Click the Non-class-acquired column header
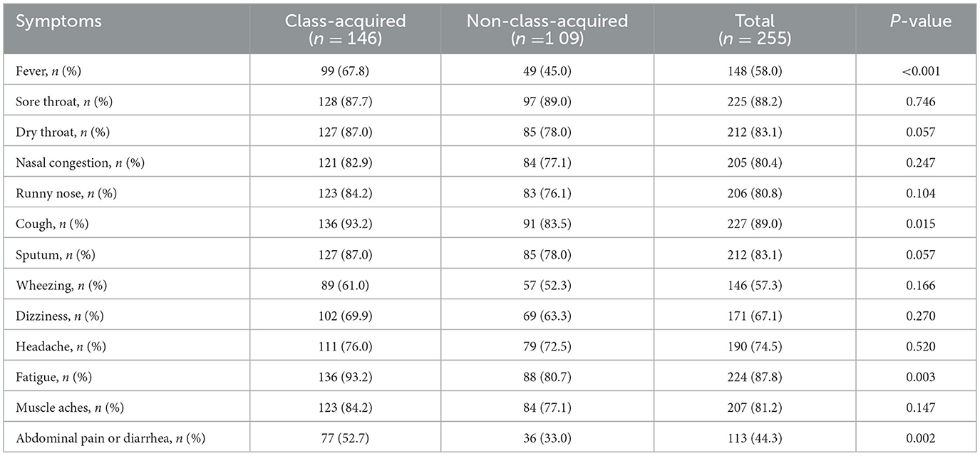 [547, 30]
